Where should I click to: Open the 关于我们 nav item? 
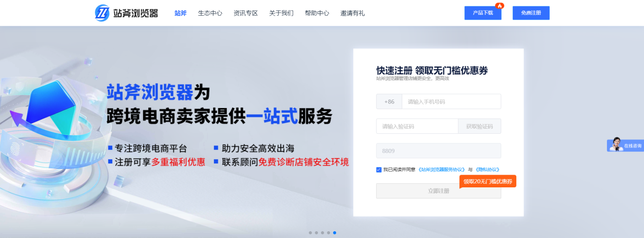coord(281,13)
